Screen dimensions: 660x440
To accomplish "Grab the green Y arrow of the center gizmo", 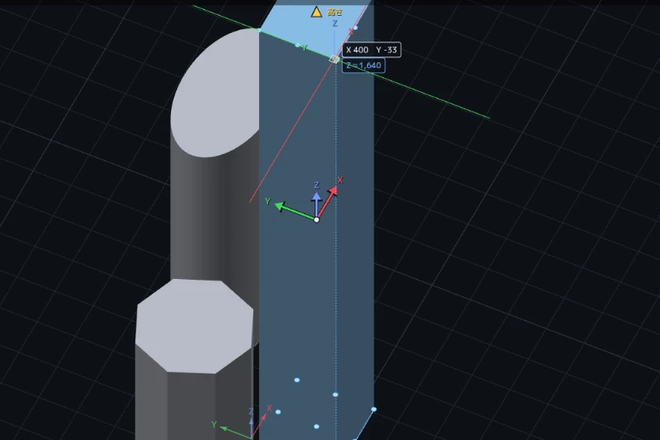I will [295, 211].
